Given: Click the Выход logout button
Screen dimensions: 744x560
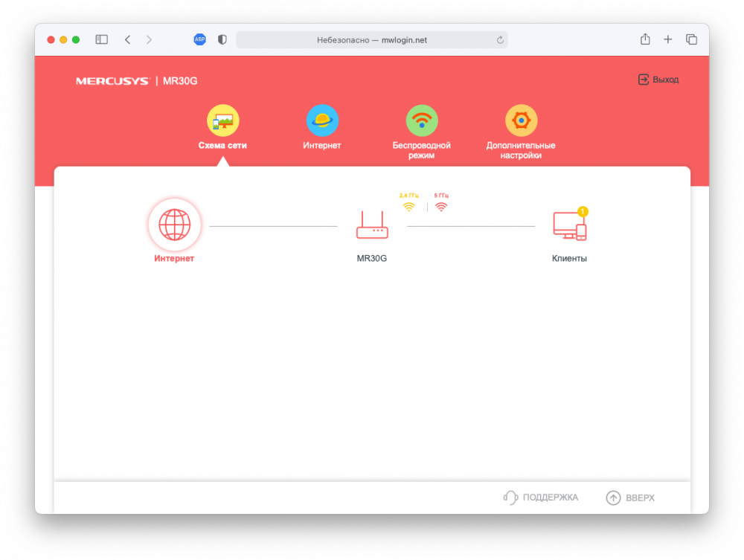Looking at the screenshot, I should (x=658, y=80).
